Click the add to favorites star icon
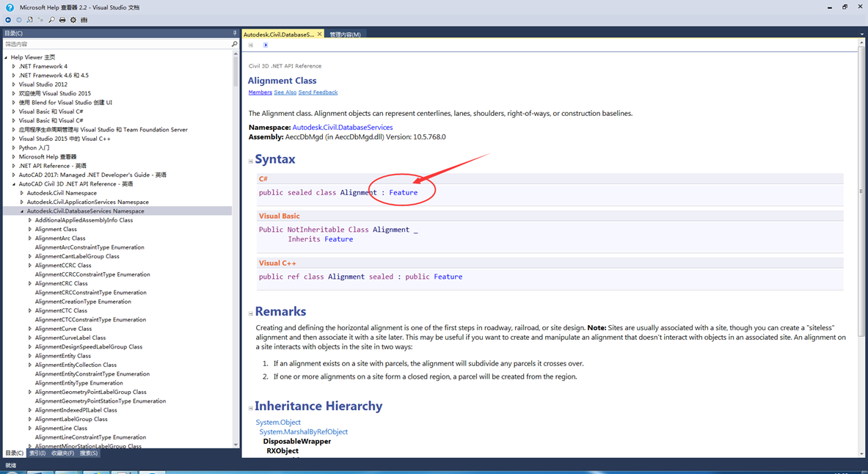This screenshot has height=474, width=868. pyautogui.click(x=40, y=20)
